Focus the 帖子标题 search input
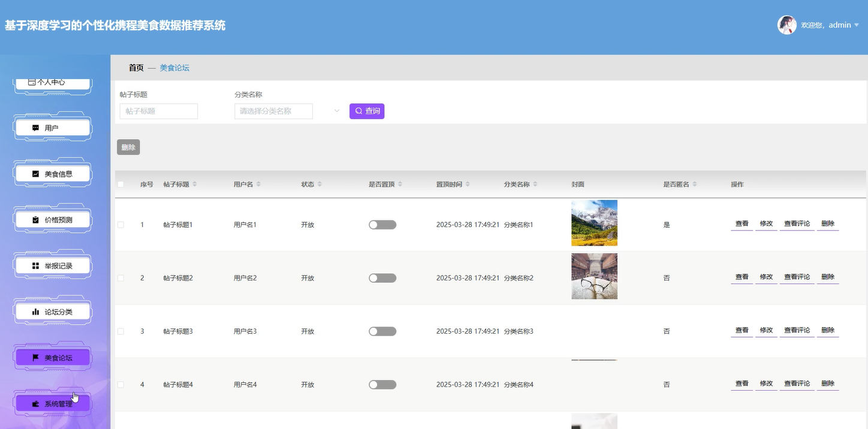The width and height of the screenshot is (868, 429). point(159,111)
